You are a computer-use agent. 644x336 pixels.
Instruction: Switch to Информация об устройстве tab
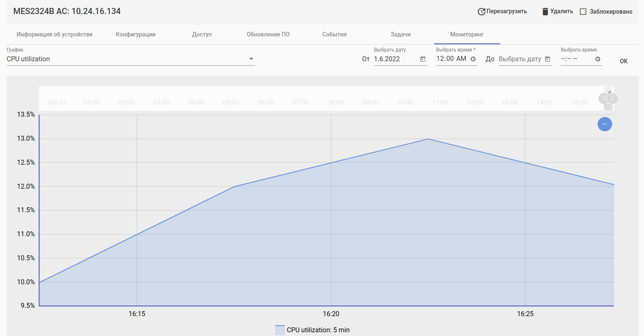(x=55, y=34)
